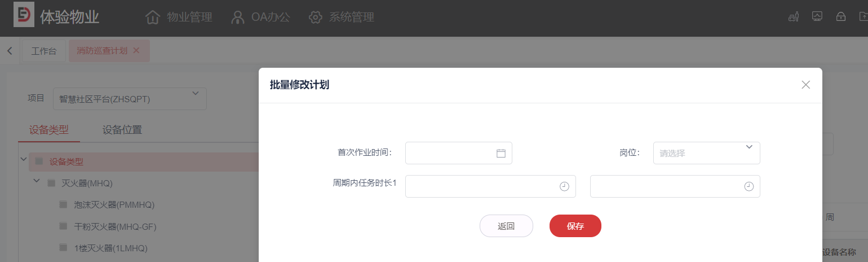Screen dimensions: 868x262
Task: Check the 泡沫灭火器(PMMHQ) checkbox
Action: point(63,204)
